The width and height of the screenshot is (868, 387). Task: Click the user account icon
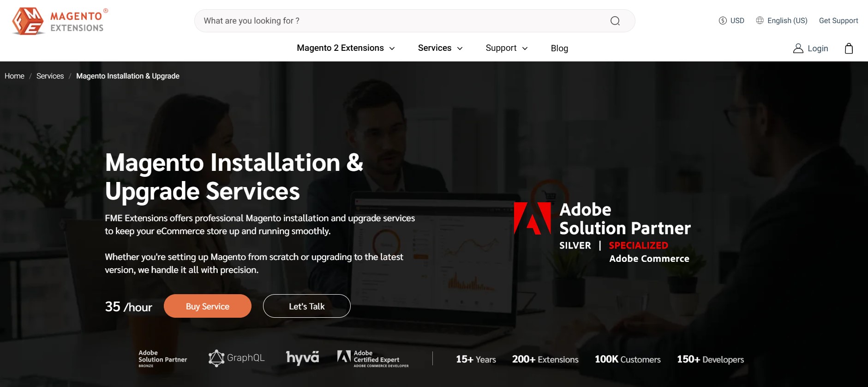pos(798,48)
